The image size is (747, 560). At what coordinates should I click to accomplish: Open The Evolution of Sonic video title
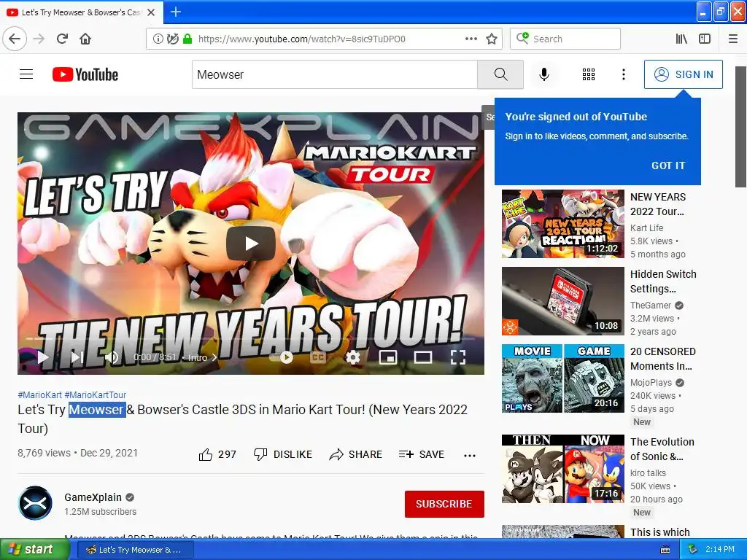pyautogui.click(x=662, y=449)
